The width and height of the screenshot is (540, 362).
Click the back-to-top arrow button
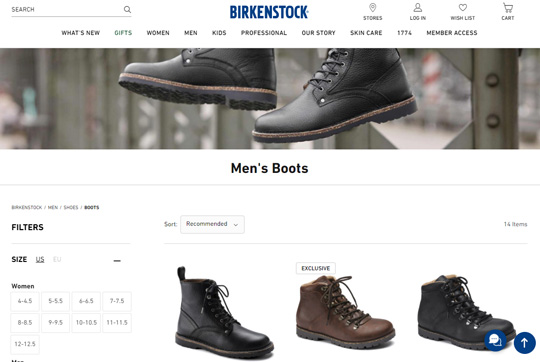[525, 342]
